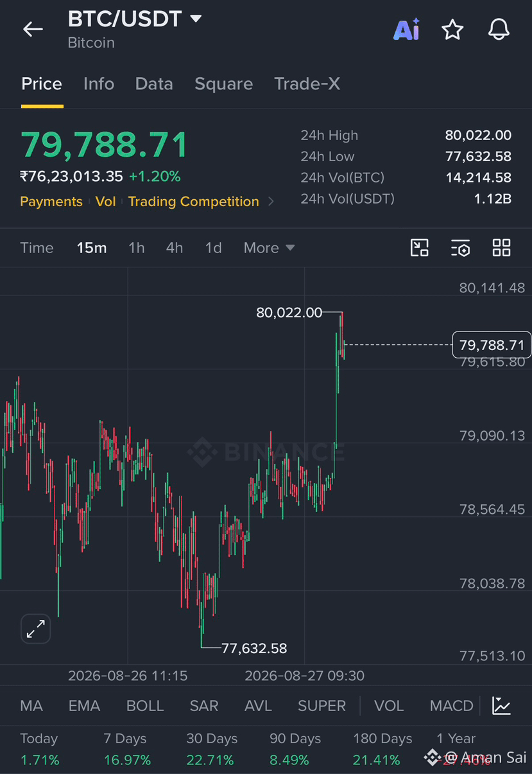Click the 24h Low value in stats

(x=478, y=157)
